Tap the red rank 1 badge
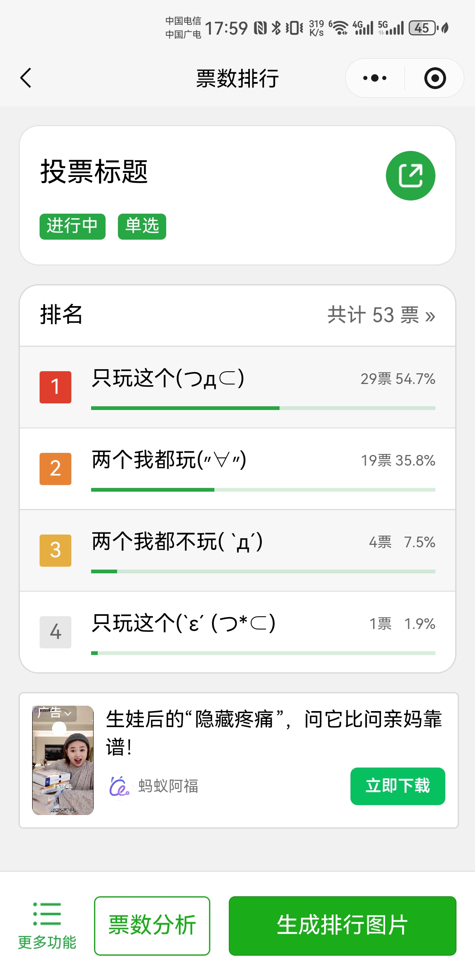The image size is (475, 980). click(55, 387)
